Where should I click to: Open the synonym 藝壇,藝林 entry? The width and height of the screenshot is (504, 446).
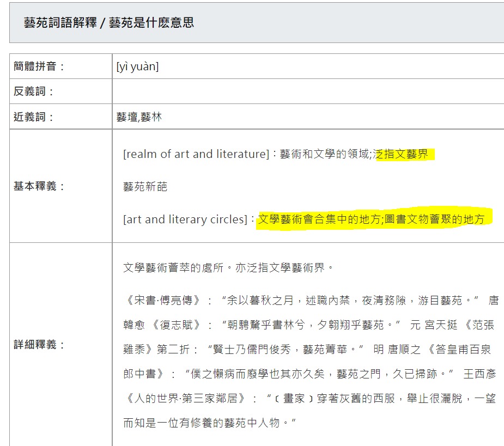click(x=139, y=117)
